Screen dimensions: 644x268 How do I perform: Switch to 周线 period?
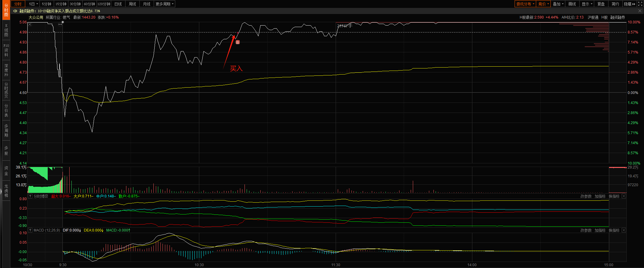[x=132, y=4]
